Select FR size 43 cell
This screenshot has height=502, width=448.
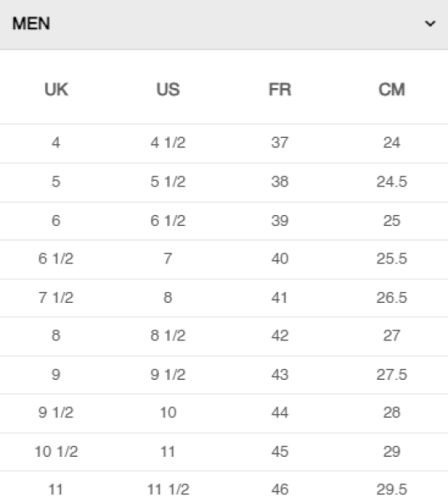click(x=280, y=375)
